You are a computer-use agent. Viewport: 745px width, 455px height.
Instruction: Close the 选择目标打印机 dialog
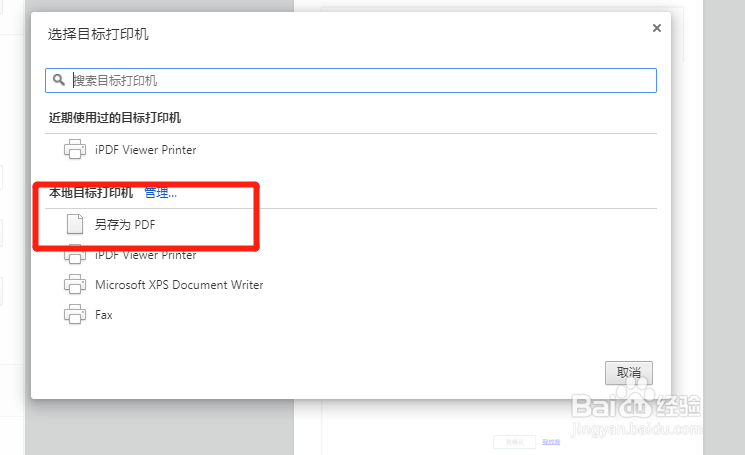657,28
